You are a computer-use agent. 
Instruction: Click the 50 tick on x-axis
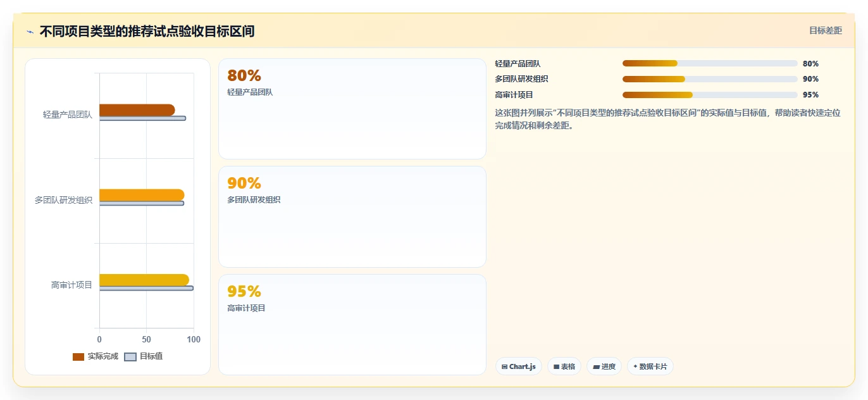pyautogui.click(x=146, y=339)
